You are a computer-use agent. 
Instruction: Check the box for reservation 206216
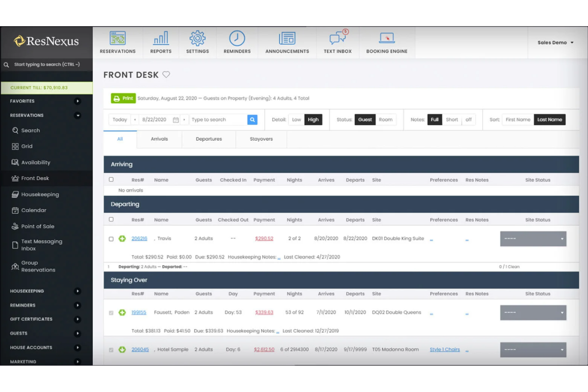coord(111,239)
